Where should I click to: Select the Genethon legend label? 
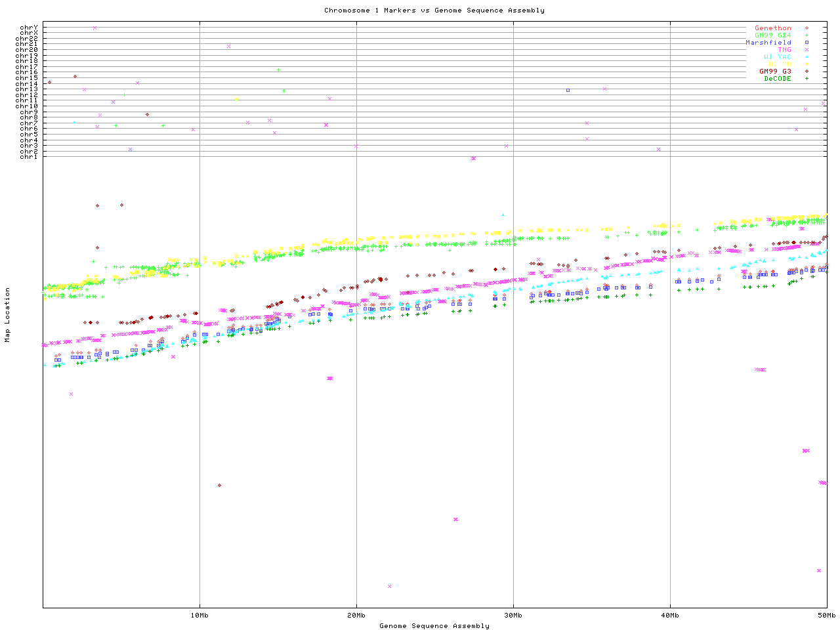pos(772,28)
